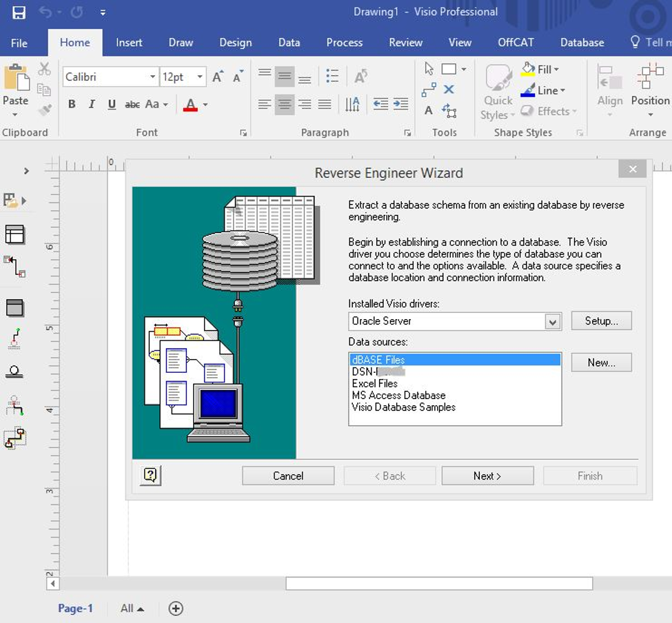
Task: Click the Next button in wizard
Action: [487, 476]
